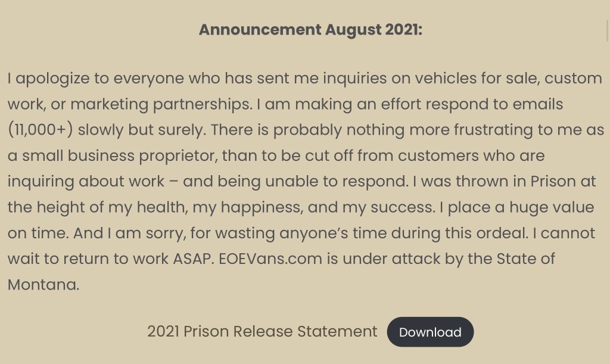610x364 pixels.
Task: Click the word "ordeal" in the paragraph
Action: 501,233
